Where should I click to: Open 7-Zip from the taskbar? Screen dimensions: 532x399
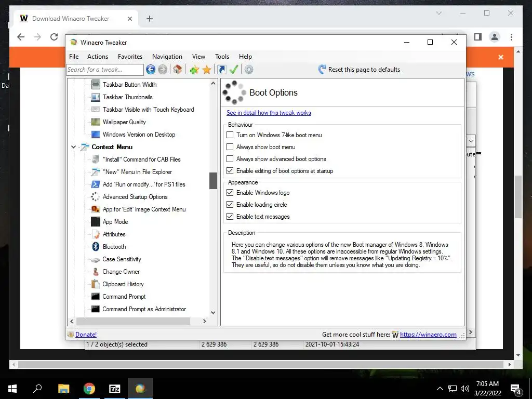pyautogui.click(x=115, y=389)
